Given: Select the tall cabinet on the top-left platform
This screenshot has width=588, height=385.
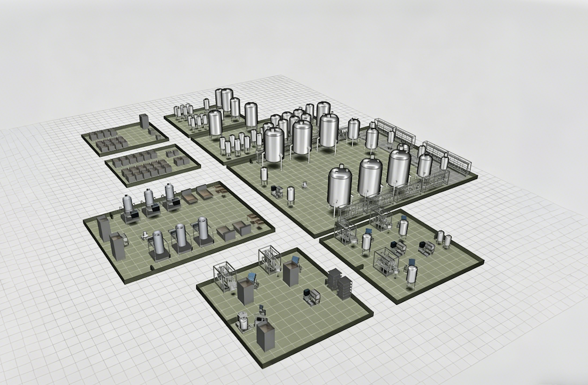Looking at the screenshot, I should tap(144, 121).
